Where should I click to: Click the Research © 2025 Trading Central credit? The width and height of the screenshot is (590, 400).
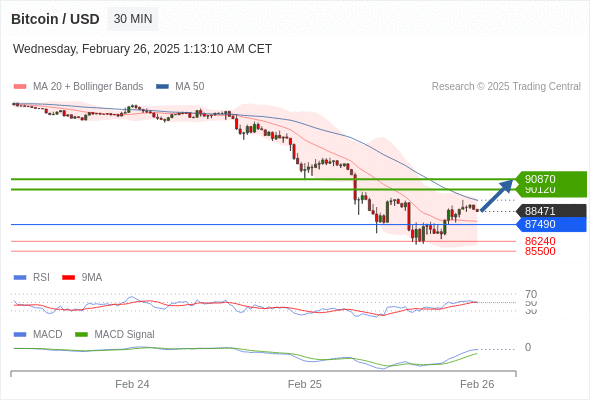[x=506, y=87]
